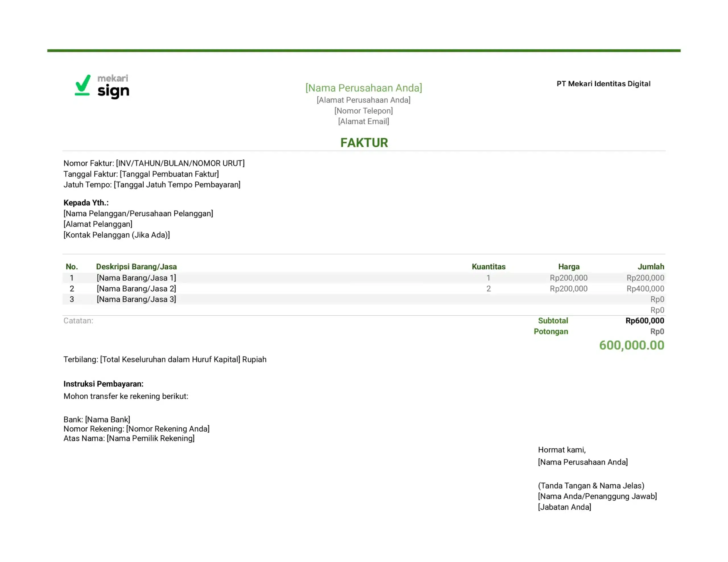728x562 pixels.
Task: Click the FAKTUR title heading
Action: click(364, 143)
